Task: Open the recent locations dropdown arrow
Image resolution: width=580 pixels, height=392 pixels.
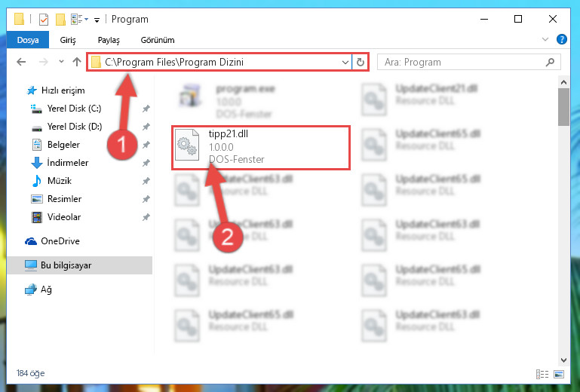Action: (x=61, y=62)
